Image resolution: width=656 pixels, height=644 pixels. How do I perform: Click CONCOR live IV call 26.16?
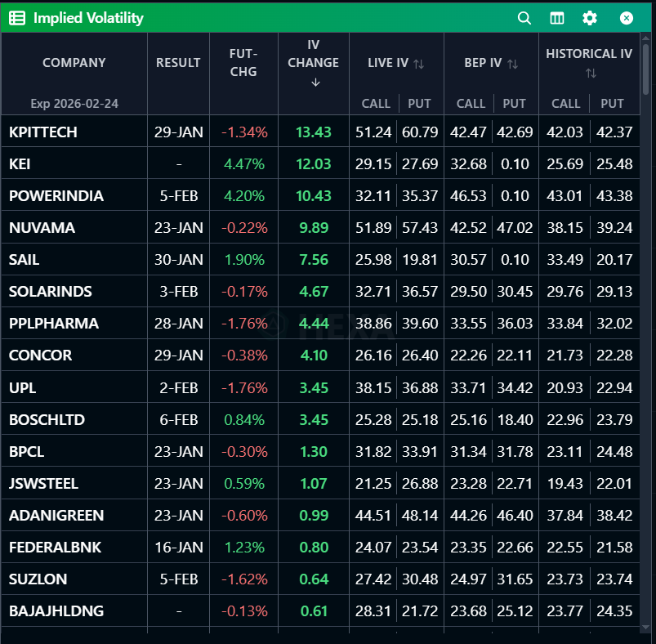pyautogui.click(x=373, y=356)
